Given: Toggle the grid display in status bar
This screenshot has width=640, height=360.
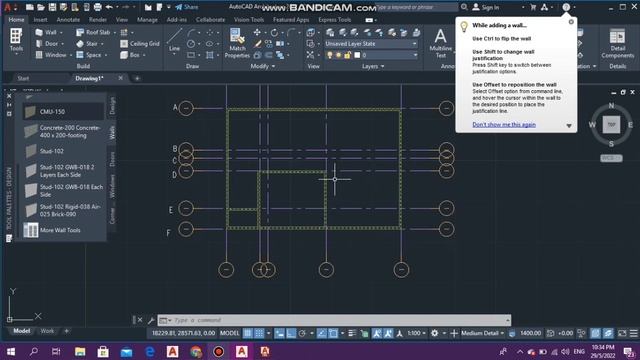Looking at the screenshot, I should [x=248, y=333].
